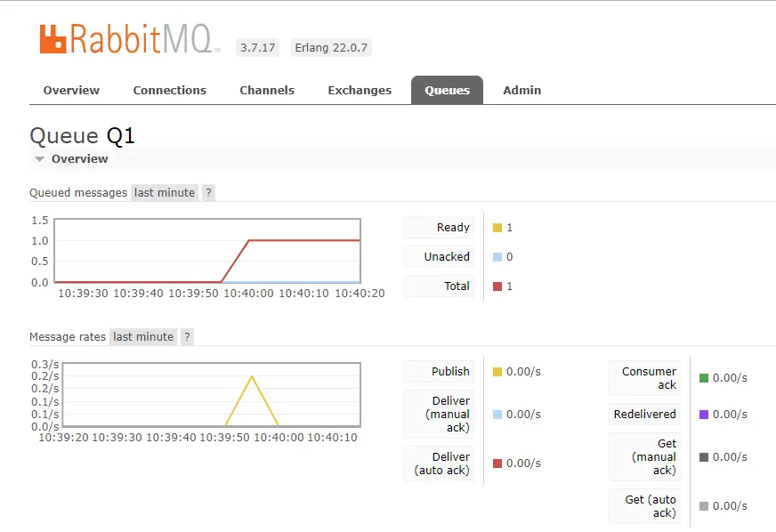Click the Get (auto ack) light gray swatch
This screenshot has width=776, height=532.
coord(704,506)
